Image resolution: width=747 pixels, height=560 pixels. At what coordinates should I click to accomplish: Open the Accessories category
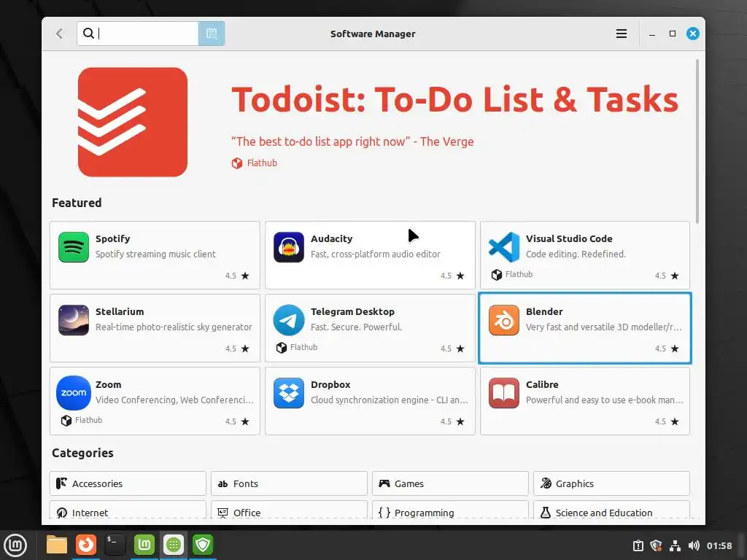[128, 484]
